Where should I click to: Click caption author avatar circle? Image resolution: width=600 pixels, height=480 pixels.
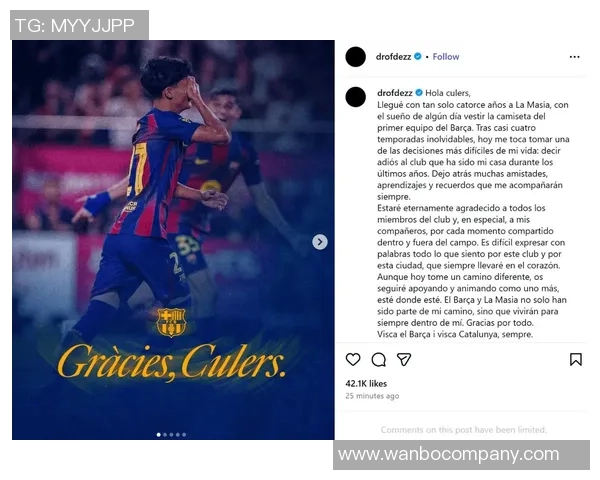pos(355,97)
